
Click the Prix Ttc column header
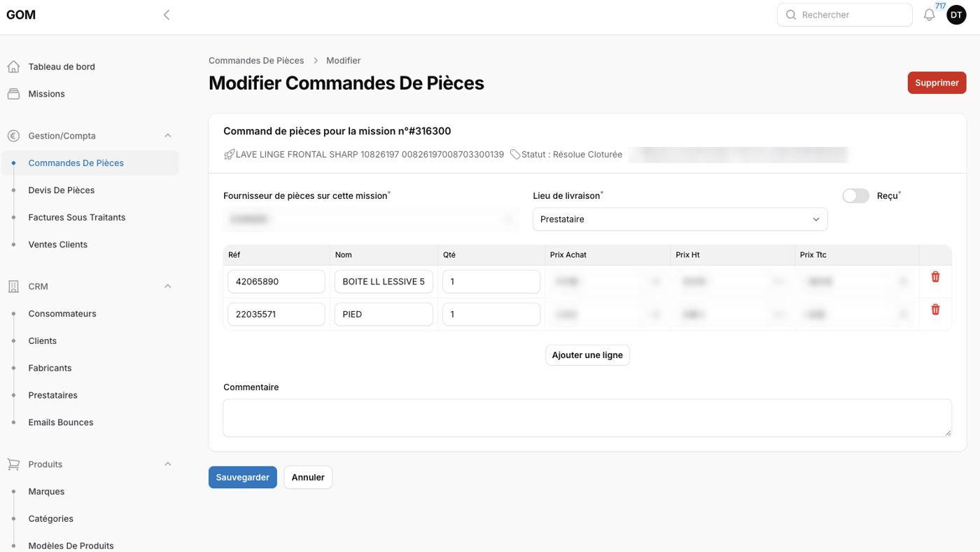tap(813, 255)
